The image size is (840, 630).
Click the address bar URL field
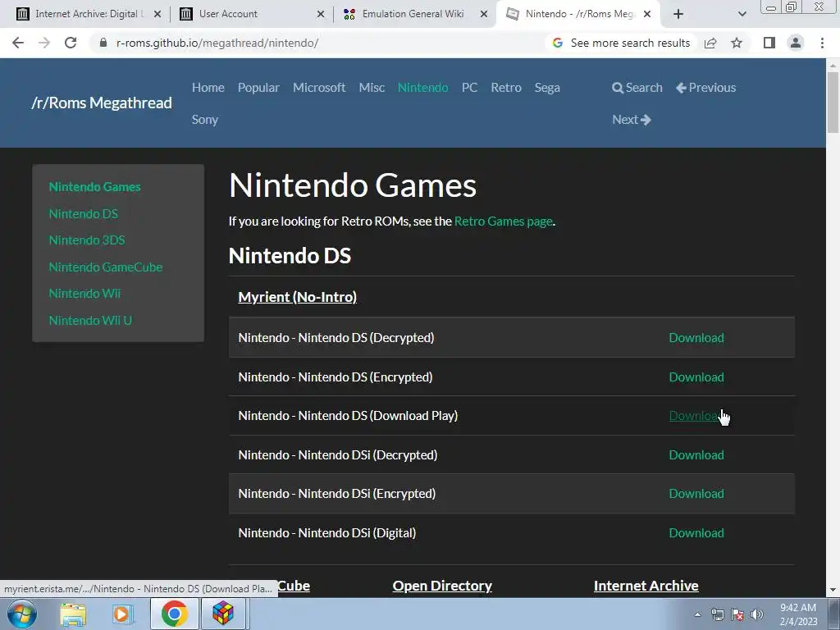point(322,43)
